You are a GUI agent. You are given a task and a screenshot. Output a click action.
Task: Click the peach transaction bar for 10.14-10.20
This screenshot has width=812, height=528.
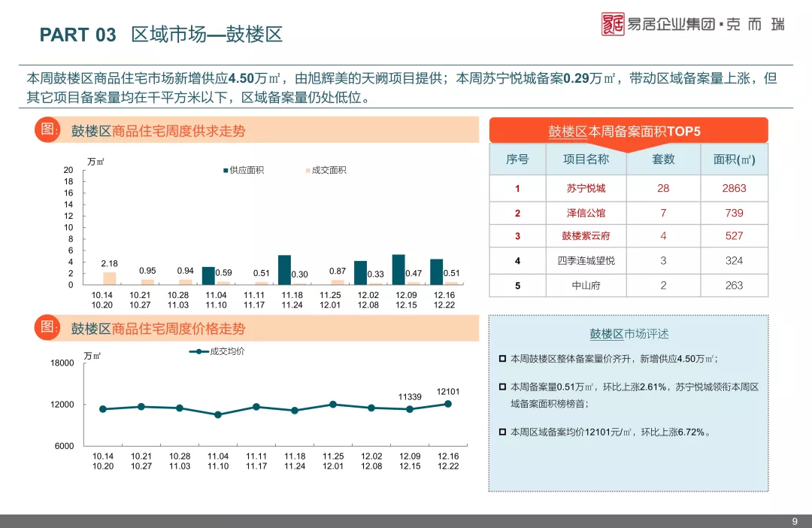click(110, 278)
